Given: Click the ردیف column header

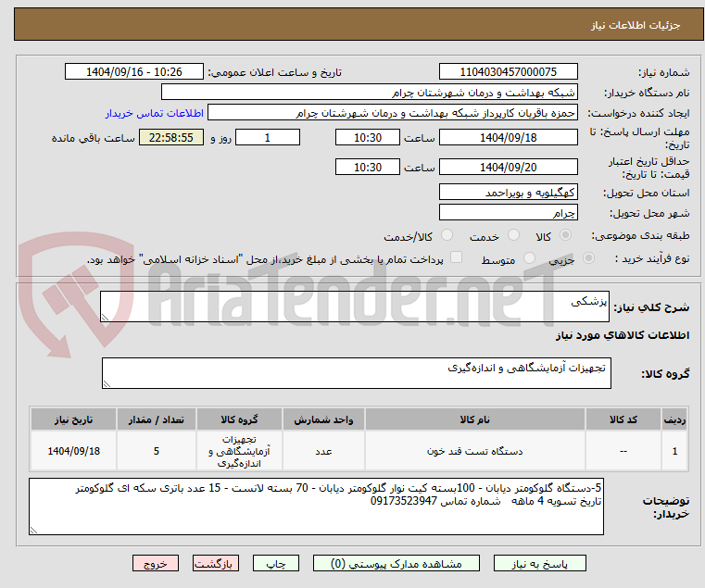Looking at the screenshot, I should [674, 419].
